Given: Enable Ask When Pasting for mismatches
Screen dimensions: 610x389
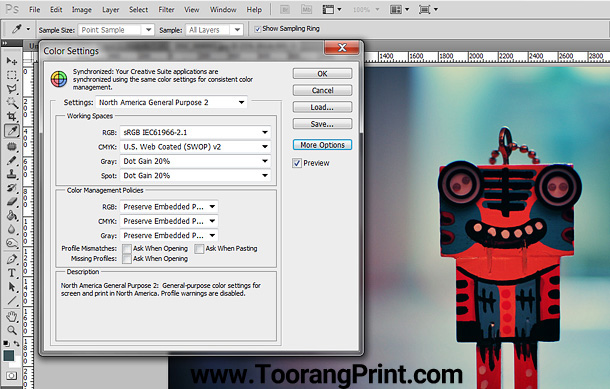Looking at the screenshot, I should tap(199, 249).
